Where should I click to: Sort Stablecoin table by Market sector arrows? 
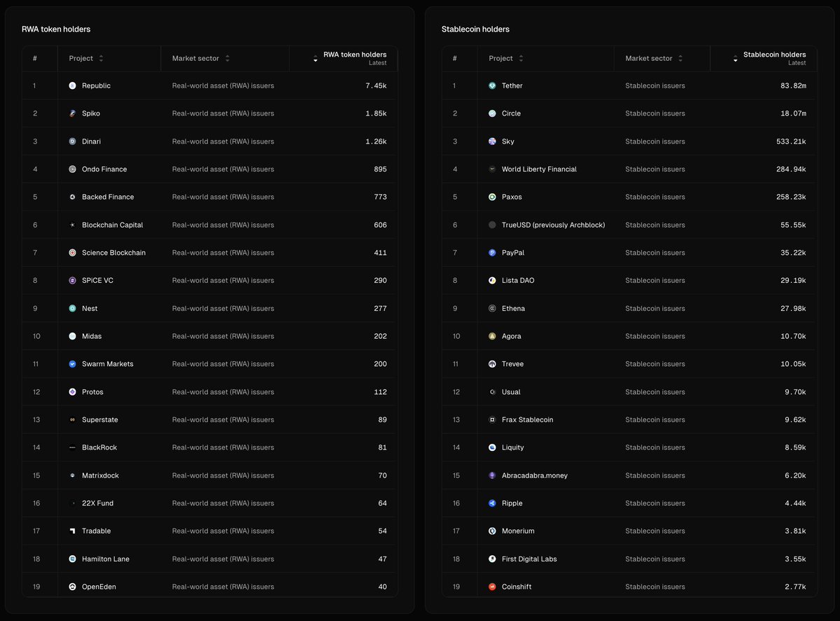tap(680, 58)
